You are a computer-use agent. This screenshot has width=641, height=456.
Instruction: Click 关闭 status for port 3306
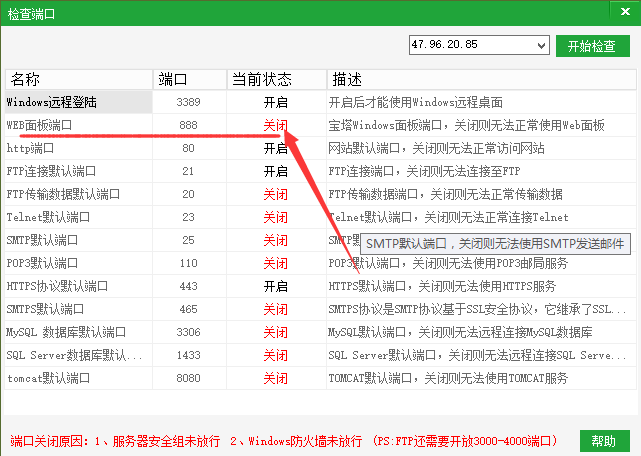(276, 332)
